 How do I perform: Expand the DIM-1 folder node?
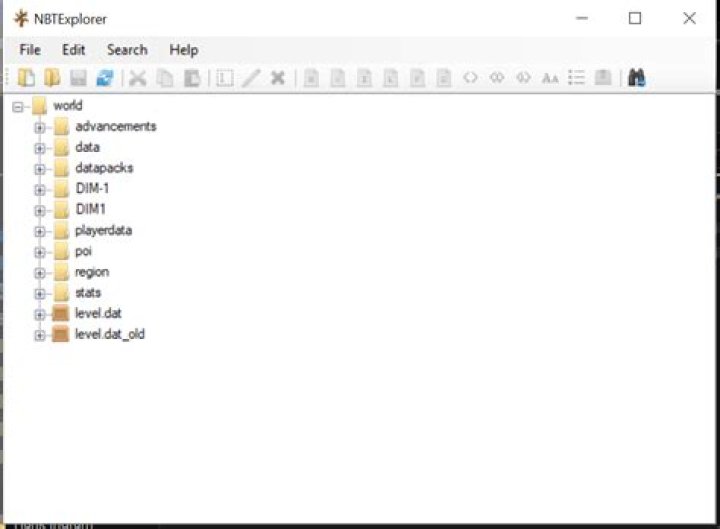[x=39, y=190]
